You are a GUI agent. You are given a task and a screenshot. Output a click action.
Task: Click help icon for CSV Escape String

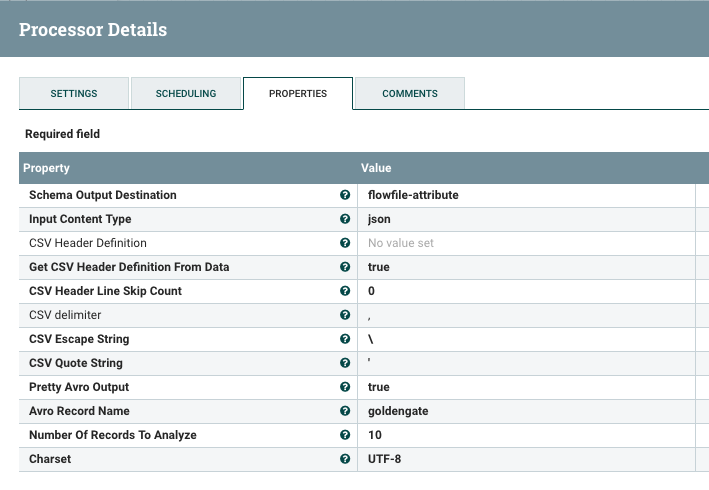point(345,339)
